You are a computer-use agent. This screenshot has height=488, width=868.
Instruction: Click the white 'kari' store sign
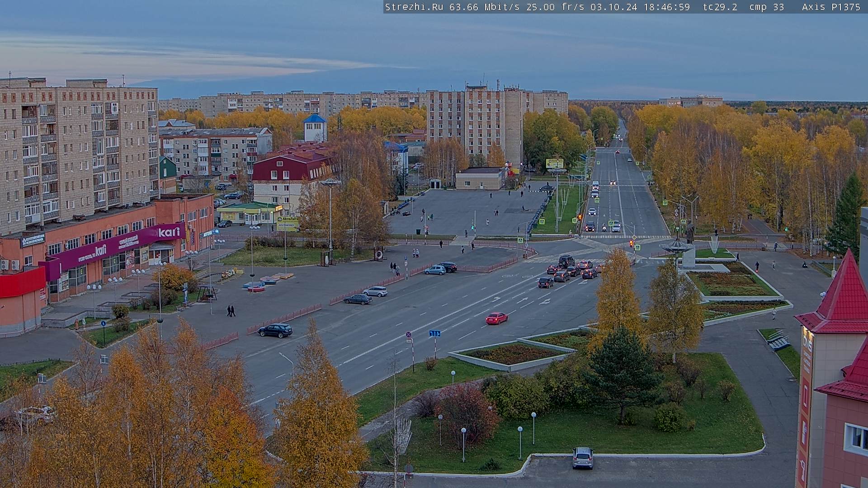[169, 232]
